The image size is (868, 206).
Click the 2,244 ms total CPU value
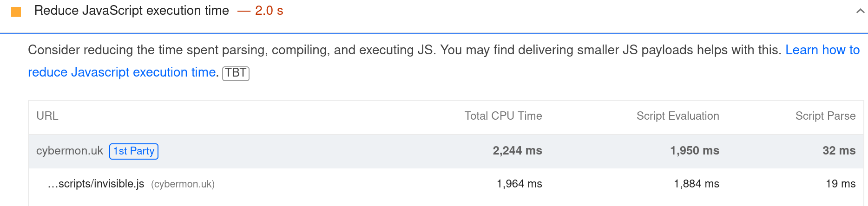[517, 151]
